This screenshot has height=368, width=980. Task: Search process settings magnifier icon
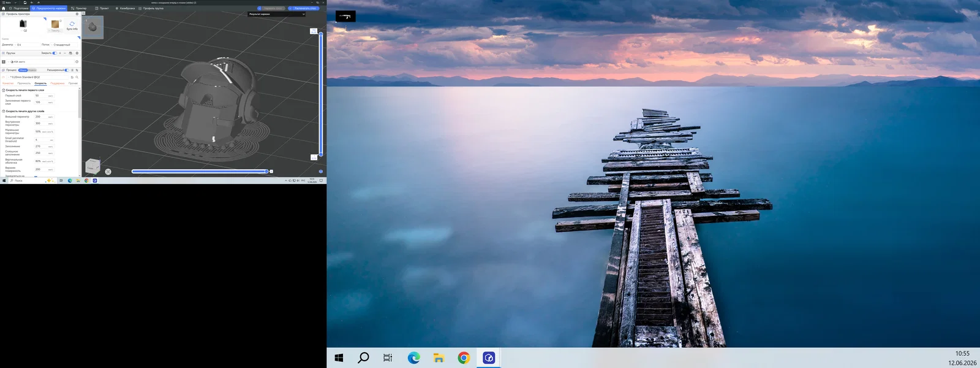coord(77,77)
